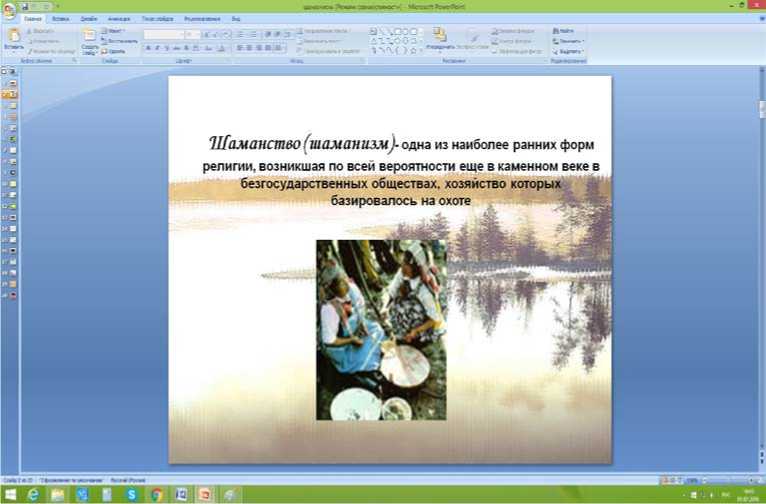Switch to Skype on the taskbar
Image resolution: width=766 pixels, height=504 pixels.
pyautogui.click(x=131, y=495)
